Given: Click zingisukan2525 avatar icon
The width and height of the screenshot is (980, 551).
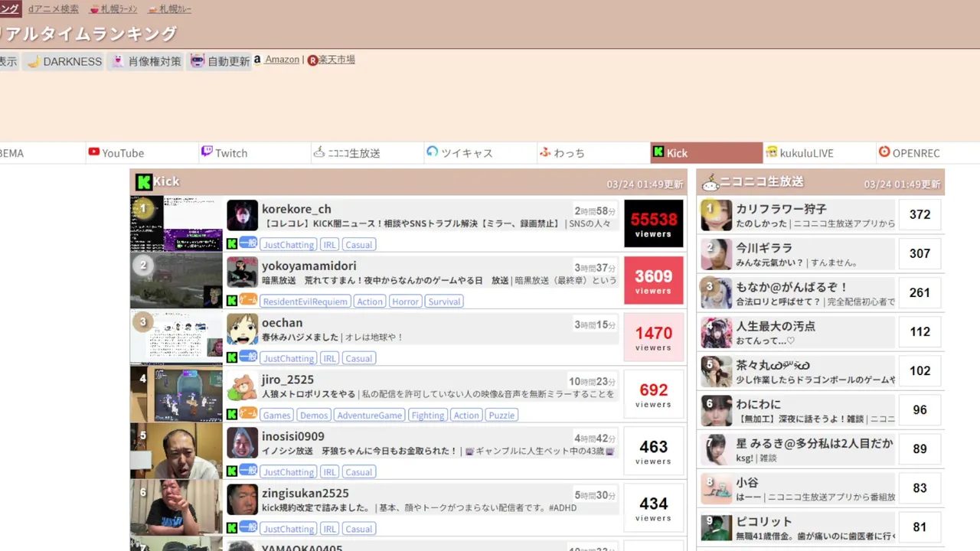Looking at the screenshot, I should [x=242, y=500].
